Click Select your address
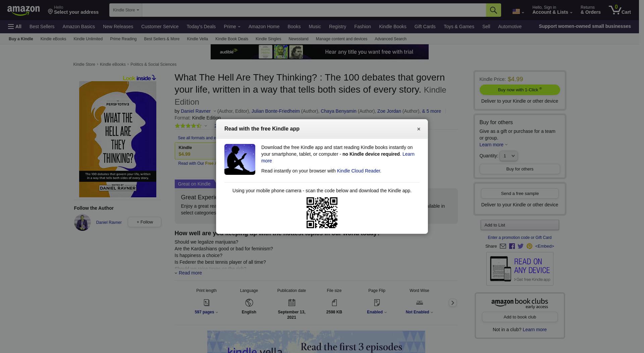The width and height of the screenshot is (644, 353). [x=73, y=10]
